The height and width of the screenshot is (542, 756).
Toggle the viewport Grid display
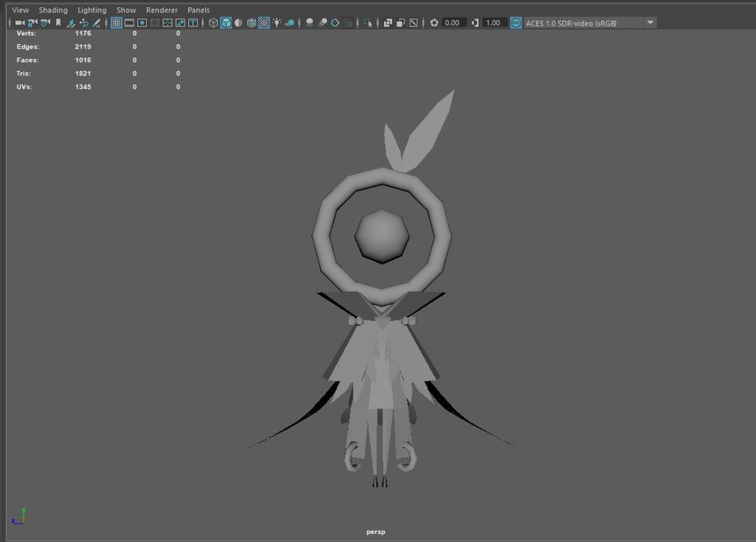click(116, 23)
